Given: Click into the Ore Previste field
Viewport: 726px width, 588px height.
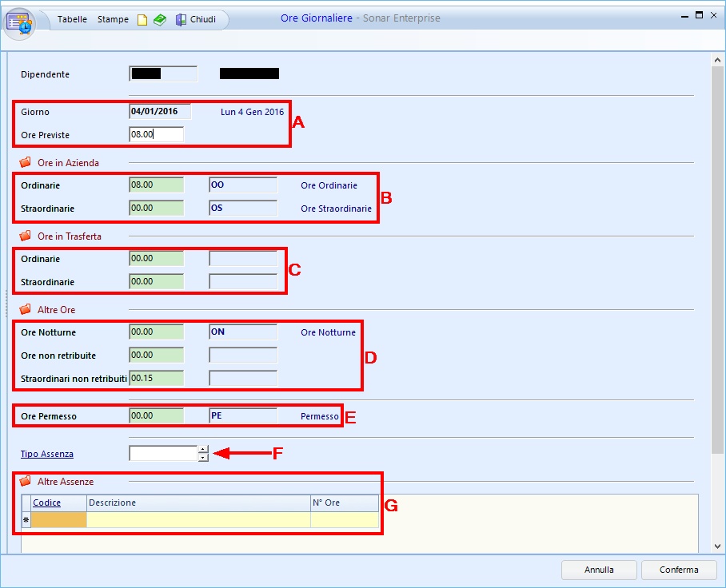Looking at the screenshot, I should pyautogui.click(x=156, y=135).
